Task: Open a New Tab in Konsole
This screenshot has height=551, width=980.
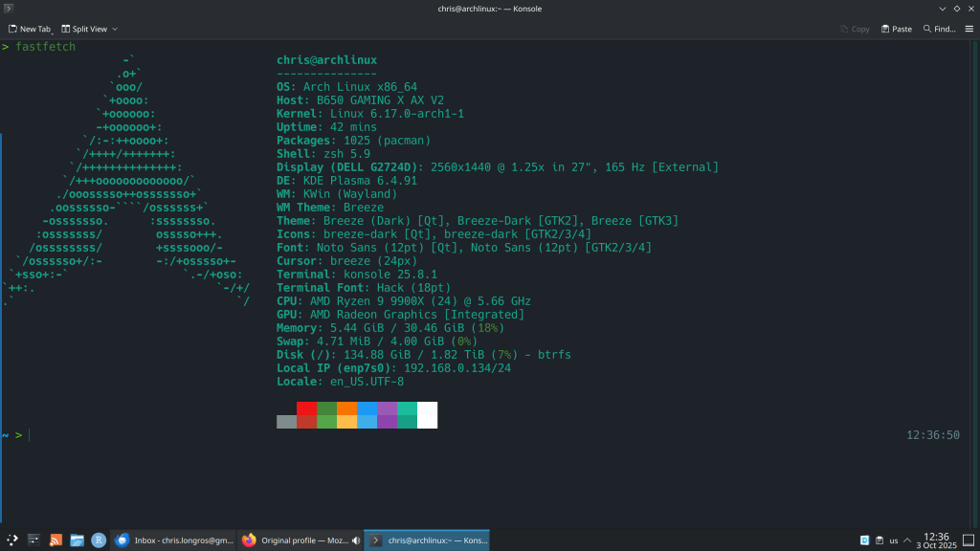Action: click(x=29, y=29)
